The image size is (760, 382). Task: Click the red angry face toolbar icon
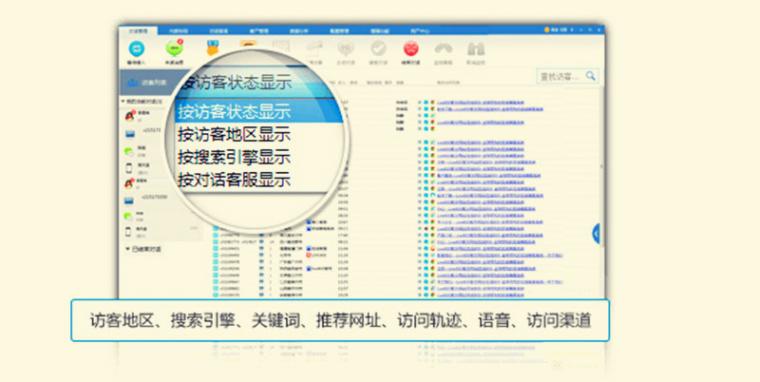(411, 48)
